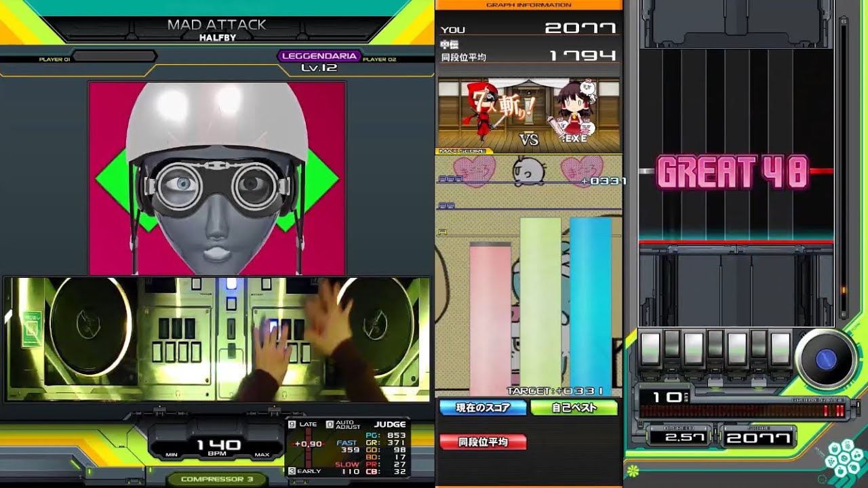This screenshot has height=488, width=868.
Task: Click the GR: 371 count
Action: (x=385, y=443)
